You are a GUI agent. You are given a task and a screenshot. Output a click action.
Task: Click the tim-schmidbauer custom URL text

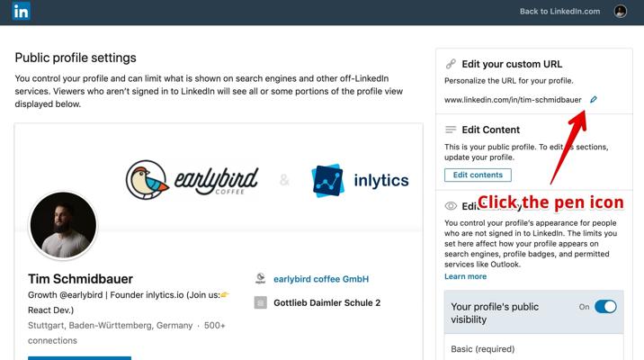tap(513, 100)
